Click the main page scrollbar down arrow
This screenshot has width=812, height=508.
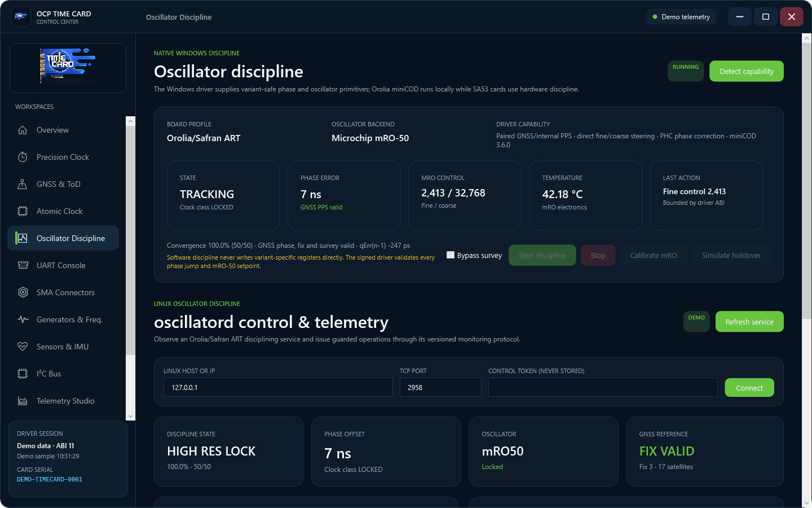[806, 502]
